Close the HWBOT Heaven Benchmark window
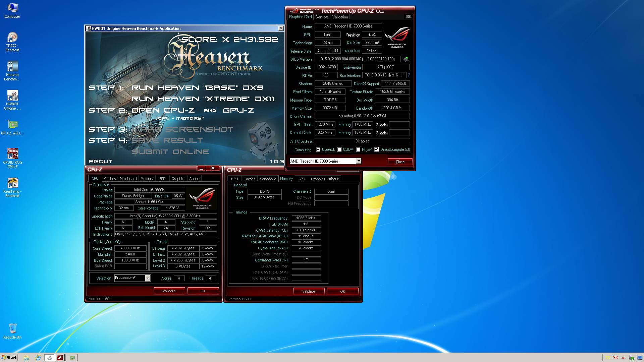This screenshot has width=644, height=362. [x=281, y=28]
